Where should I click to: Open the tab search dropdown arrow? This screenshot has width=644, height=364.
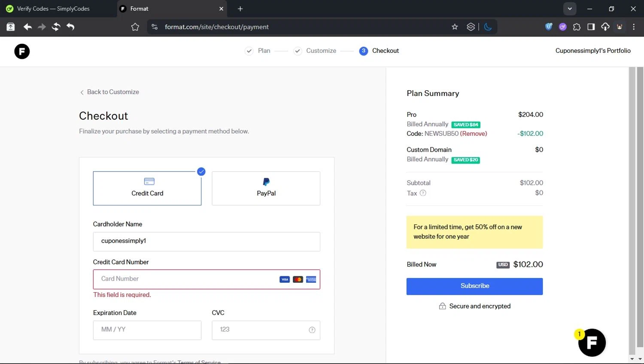coord(570,9)
